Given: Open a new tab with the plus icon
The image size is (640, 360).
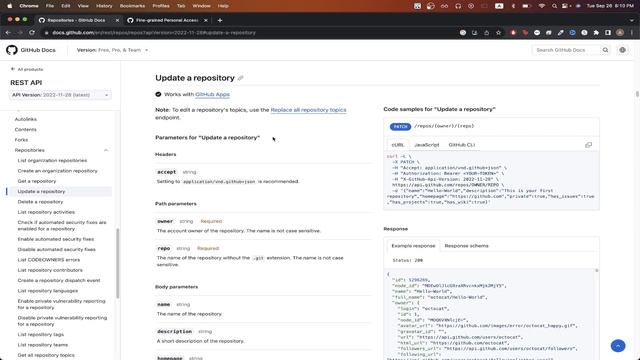Looking at the screenshot, I should coord(220,20).
